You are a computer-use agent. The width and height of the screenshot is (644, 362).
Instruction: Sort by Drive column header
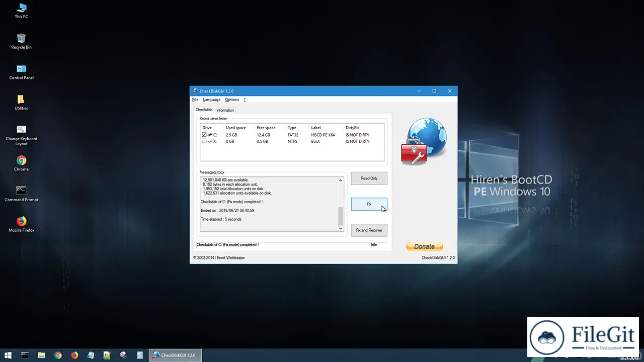(212, 128)
